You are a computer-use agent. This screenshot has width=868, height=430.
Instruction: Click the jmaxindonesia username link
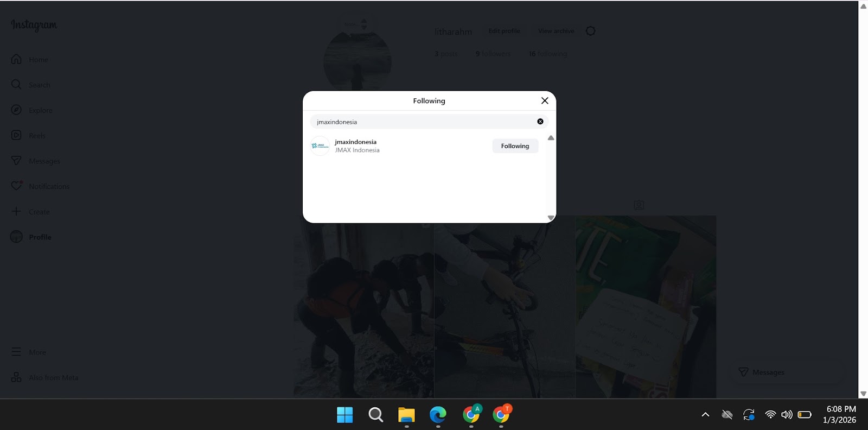[x=355, y=142]
